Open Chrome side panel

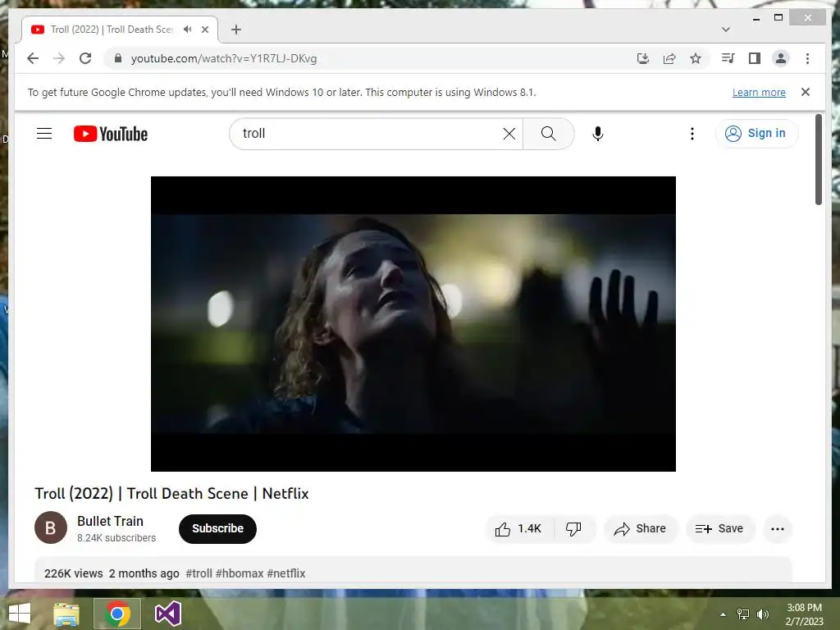[755, 58]
